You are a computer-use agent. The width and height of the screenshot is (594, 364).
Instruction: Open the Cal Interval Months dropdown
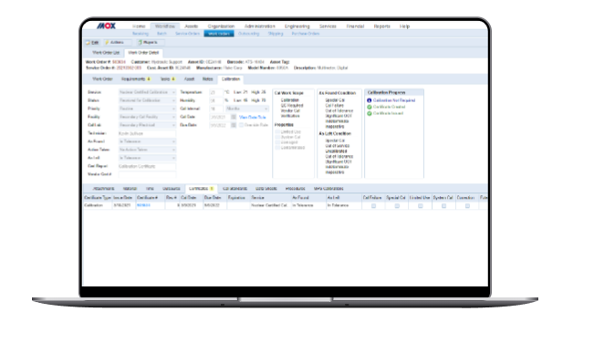point(247,109)
